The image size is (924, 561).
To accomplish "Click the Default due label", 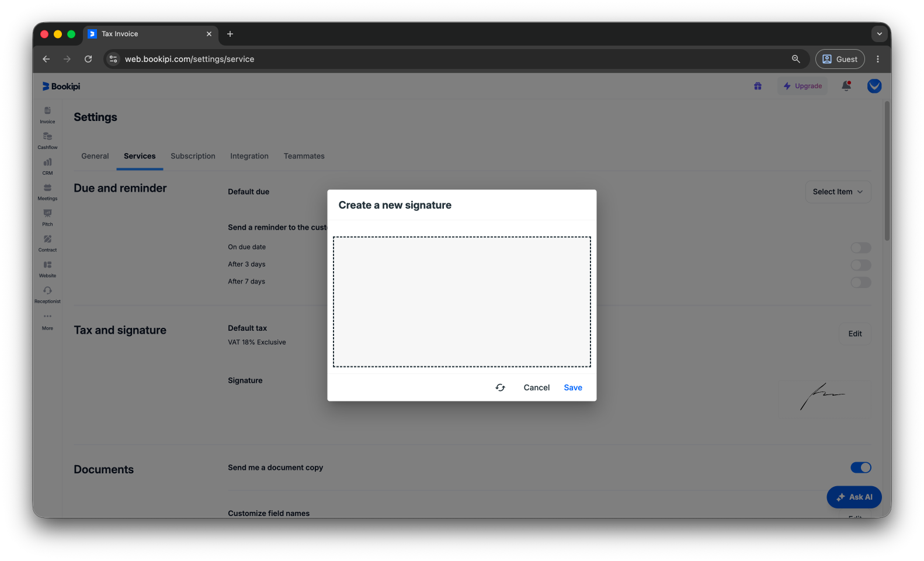I will (x=249, y=192).
